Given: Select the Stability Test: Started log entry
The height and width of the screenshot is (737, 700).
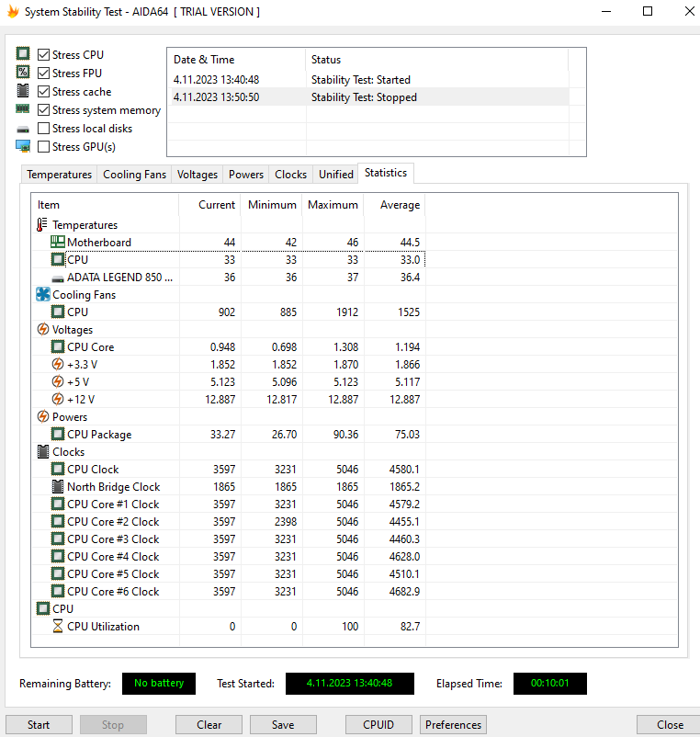Looking at the screenshot, I should 368,80.
